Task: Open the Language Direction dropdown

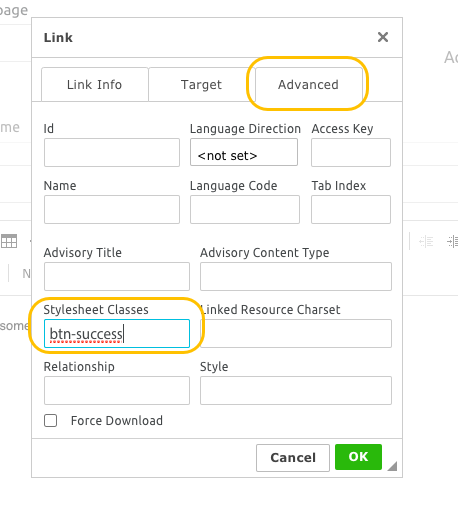Action: click(x=244, y=152)
